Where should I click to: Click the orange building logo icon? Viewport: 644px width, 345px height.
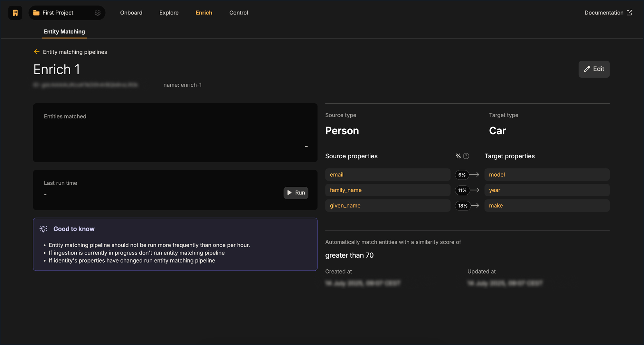coord(15,13)
